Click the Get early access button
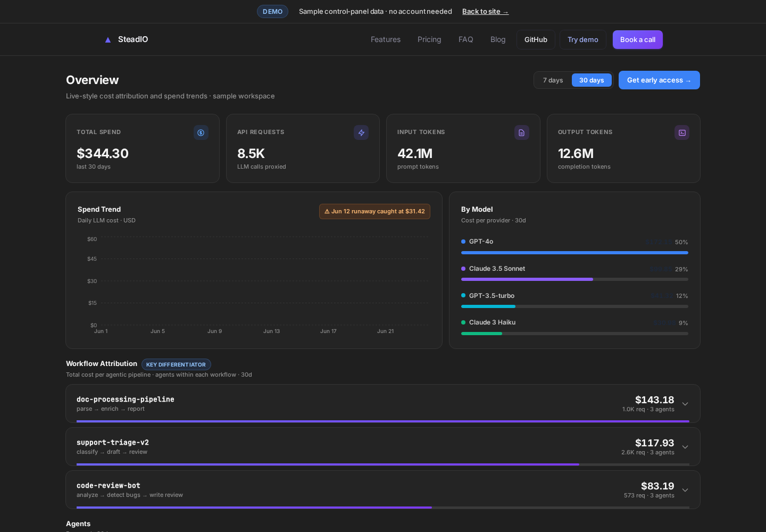This screenshot has width=766, height=532. point(659,80)
